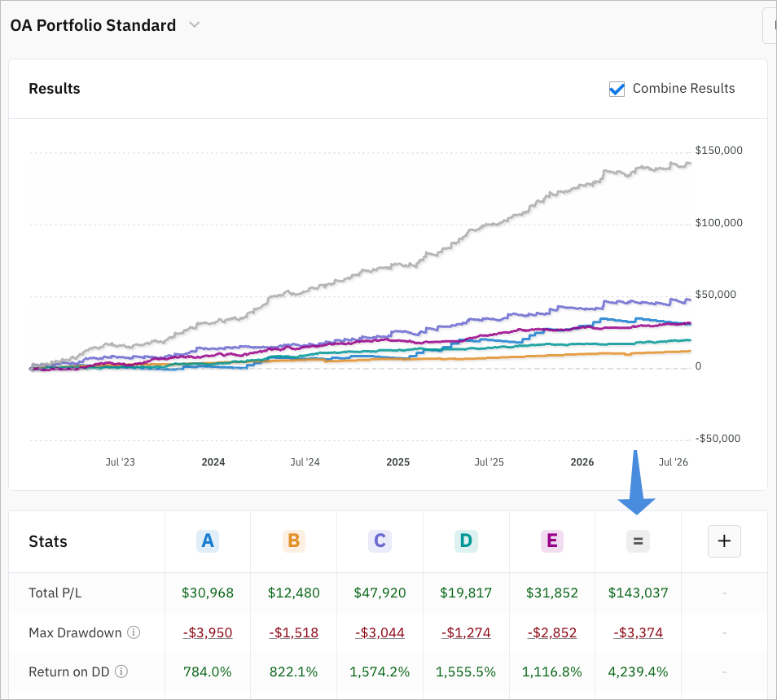The width and height of the screenshot is (777, 700).
Task: Click the orange B strategy badge
Action: point(294,540)
